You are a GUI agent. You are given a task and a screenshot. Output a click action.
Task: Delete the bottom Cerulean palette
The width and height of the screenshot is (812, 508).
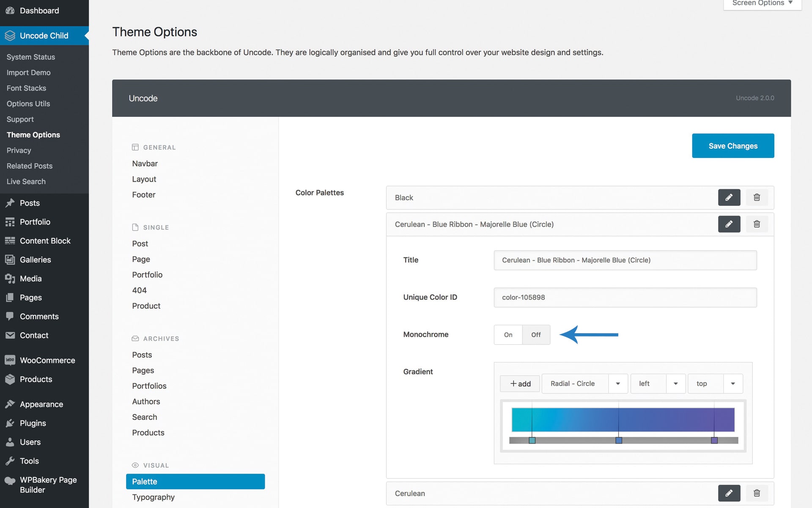[x=757, y=493]
